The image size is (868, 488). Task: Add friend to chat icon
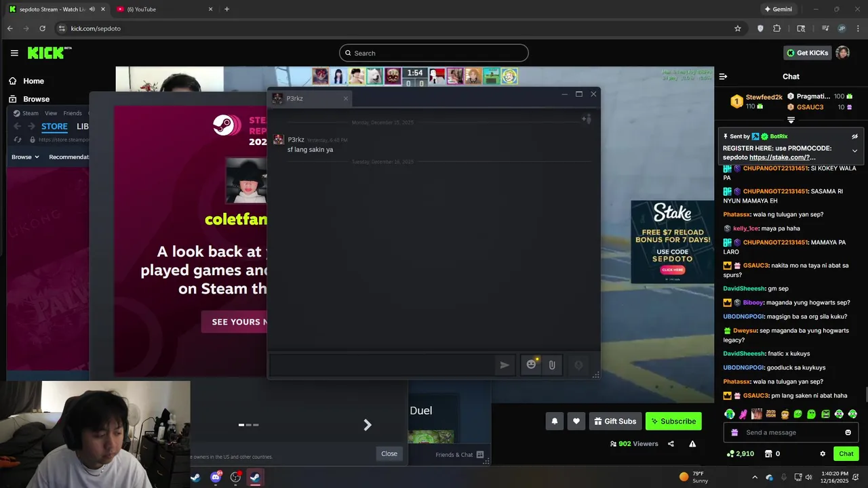[x=586, y=119]
